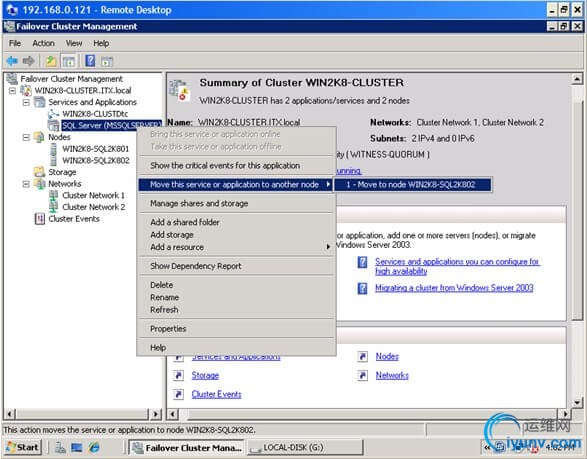Open the Help toolbar question mark icon

(90, 61)
